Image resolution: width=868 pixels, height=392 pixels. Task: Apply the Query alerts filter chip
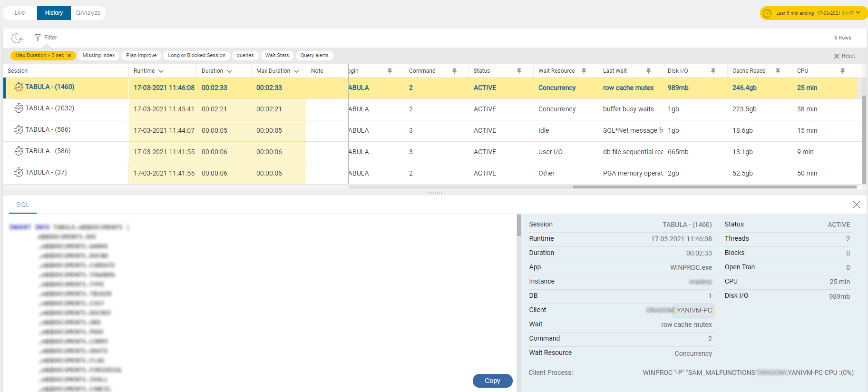[314, 56]
